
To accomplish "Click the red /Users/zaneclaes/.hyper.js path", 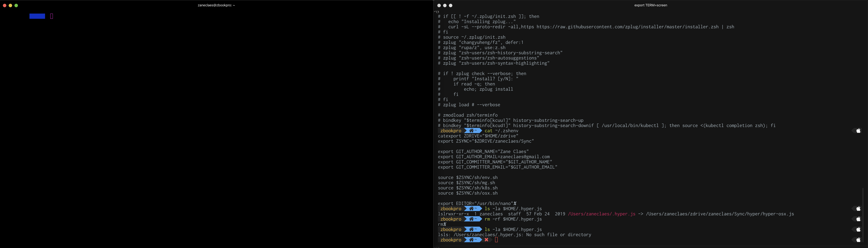I will [x=602, y=214].
